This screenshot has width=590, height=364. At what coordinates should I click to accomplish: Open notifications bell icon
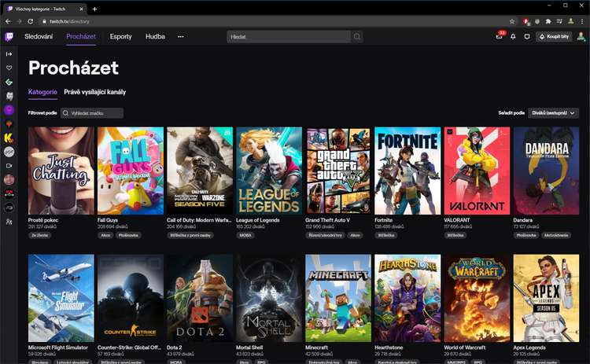pyautogui.click(x=513, y=36)
